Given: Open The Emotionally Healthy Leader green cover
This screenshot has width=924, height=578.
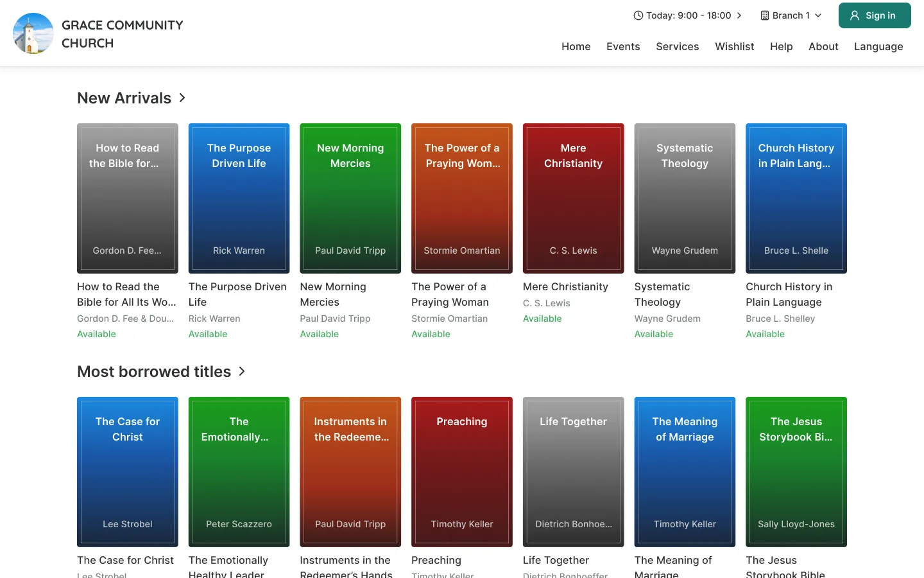Looking at the screenshot, I should 239,472.
